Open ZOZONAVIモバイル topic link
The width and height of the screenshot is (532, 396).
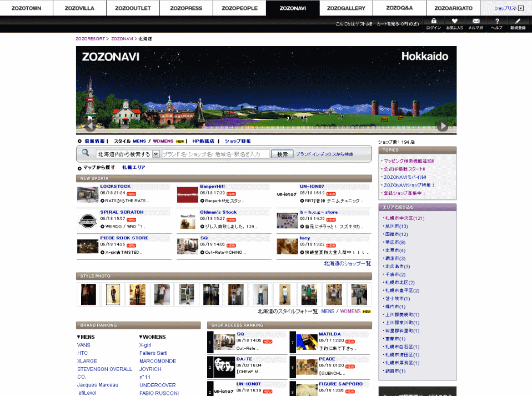tap(405, 177)
